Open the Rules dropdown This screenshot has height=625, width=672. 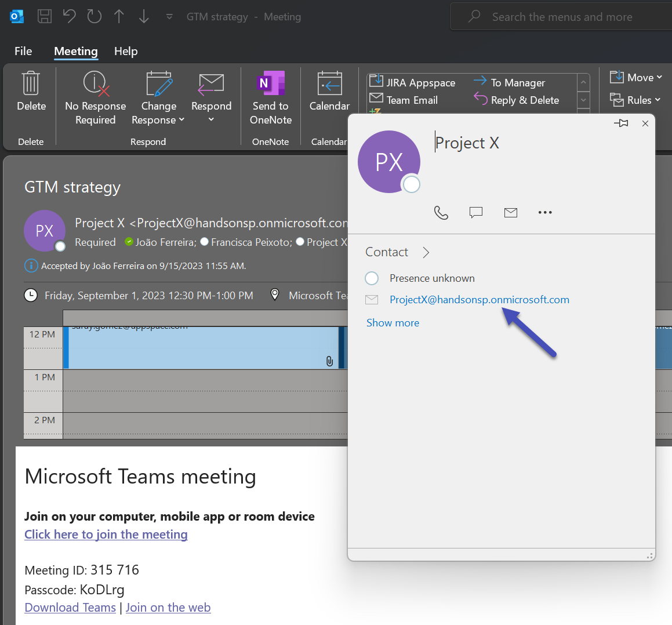click(635, 100)
